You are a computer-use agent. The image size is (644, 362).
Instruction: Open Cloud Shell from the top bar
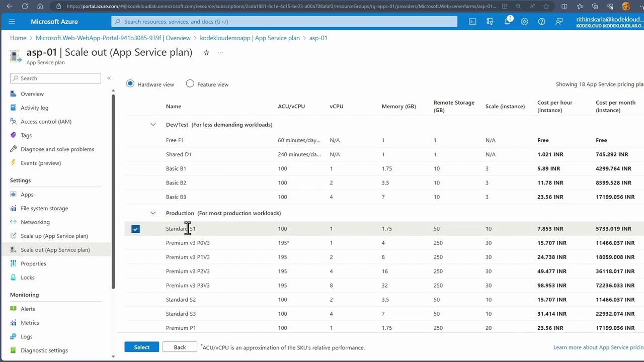(472, 22)
